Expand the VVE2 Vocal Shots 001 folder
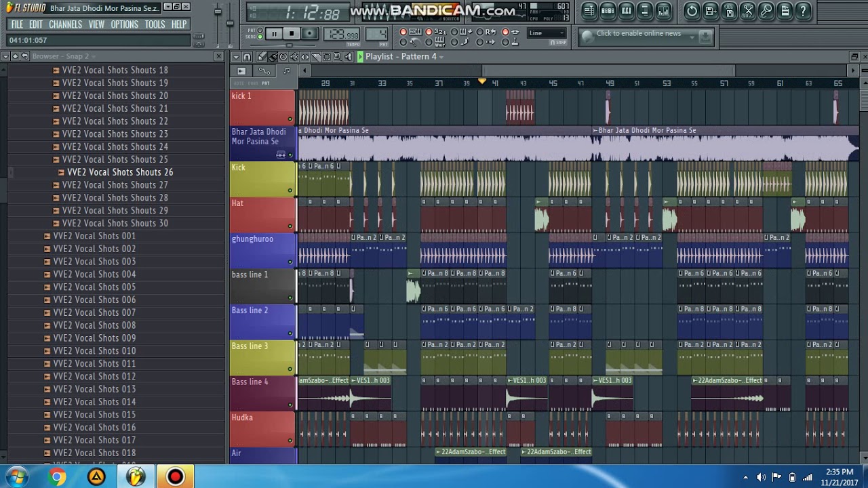Viewport: 868px width, 488px height. click(x=47, y=236)
